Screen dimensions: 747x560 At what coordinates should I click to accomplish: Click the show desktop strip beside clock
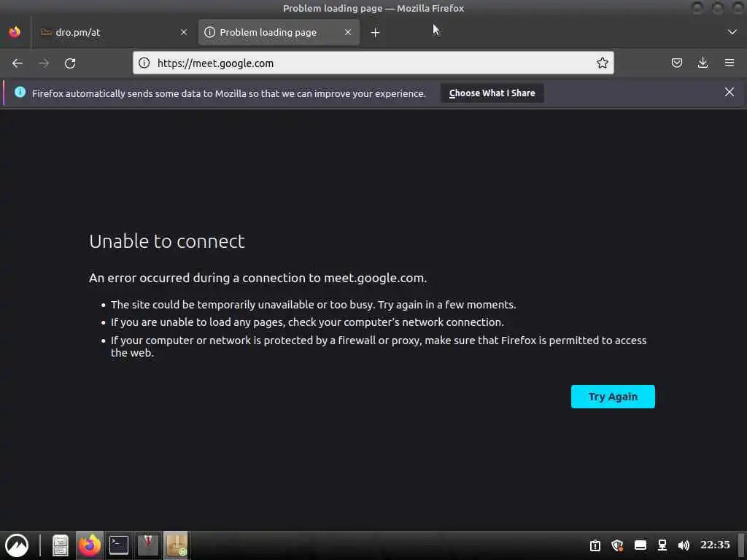point(741,545)
